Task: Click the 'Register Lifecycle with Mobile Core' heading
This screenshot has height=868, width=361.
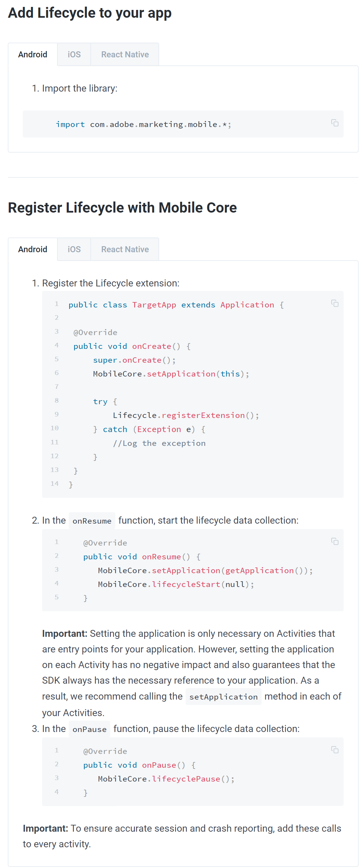Action: pyautogui.click(x=122, y=207)
